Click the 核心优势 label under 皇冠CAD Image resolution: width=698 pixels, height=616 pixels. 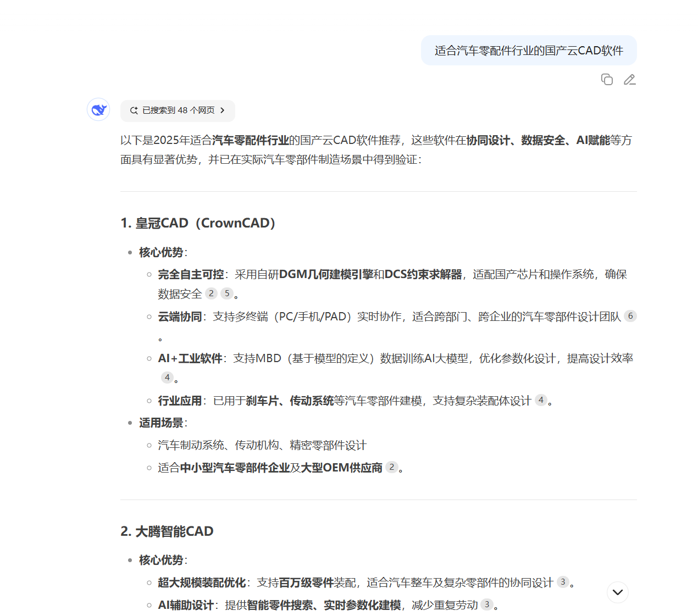(161, 252)
